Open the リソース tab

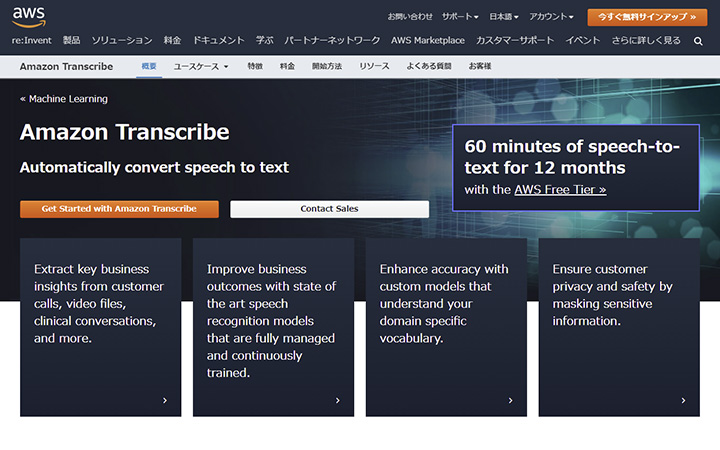tap(374, 66)
